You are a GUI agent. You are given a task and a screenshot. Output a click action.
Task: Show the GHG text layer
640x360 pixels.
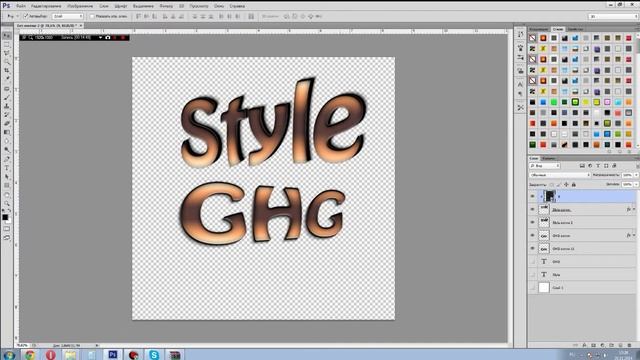pos(532,262)
